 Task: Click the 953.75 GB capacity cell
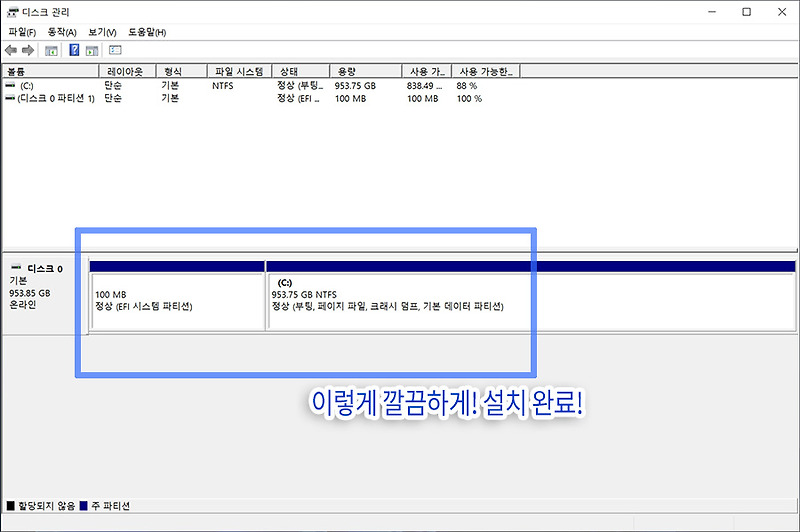pyautogui.click(x=355, y=86)
